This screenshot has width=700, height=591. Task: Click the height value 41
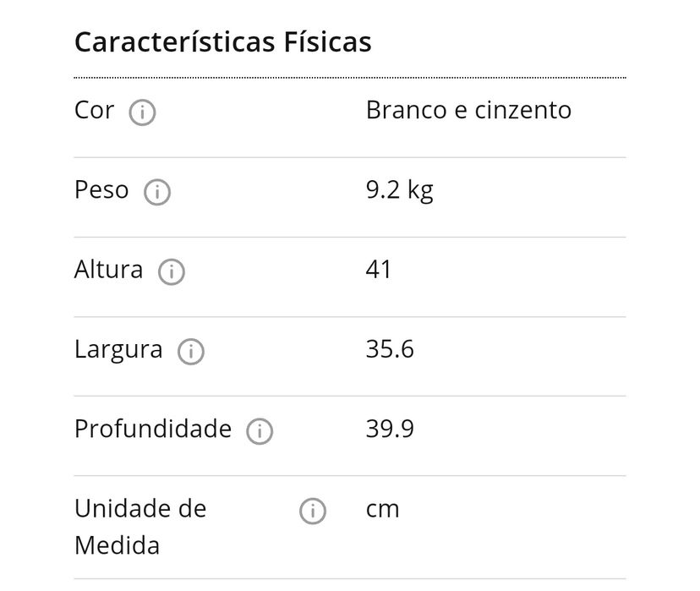tap(379, 271)
